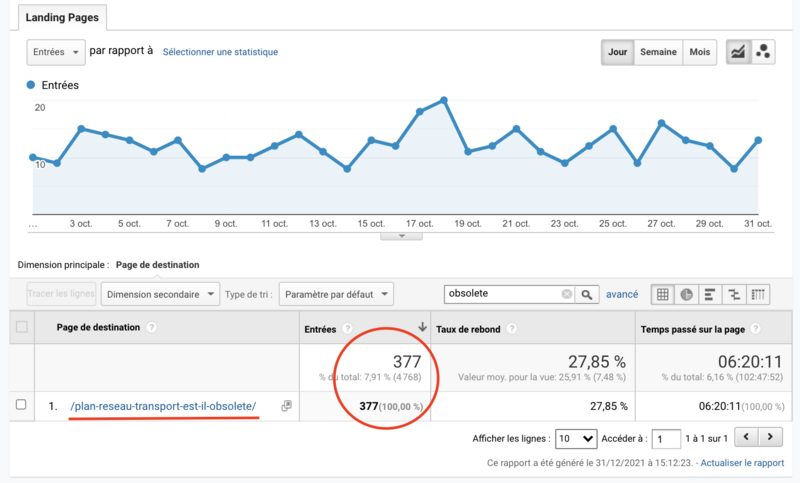800x483 pixels.
Task: Select the performance bar view icon
Action: [x=710, y=294]
